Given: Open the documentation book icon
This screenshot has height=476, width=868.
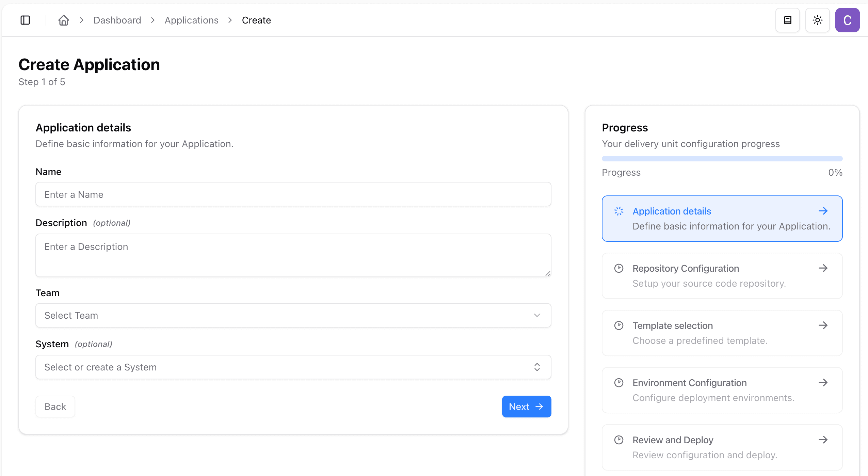Looking at the screenshot, I should pos(788,20).
